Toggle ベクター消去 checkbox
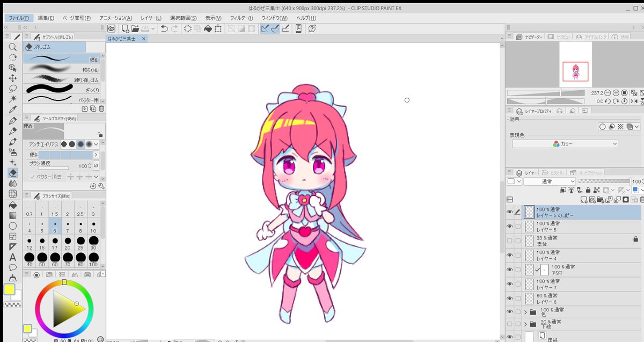Image resolution: width=644 pixels, height=342 pixels. pyautogui.click(x=33, y=177)
